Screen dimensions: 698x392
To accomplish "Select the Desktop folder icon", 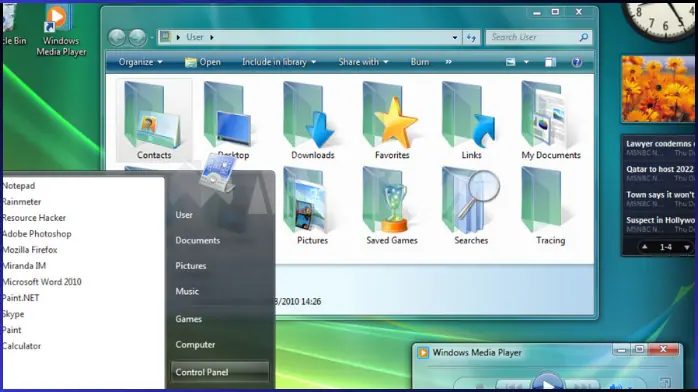I will (x=231, y=115).
